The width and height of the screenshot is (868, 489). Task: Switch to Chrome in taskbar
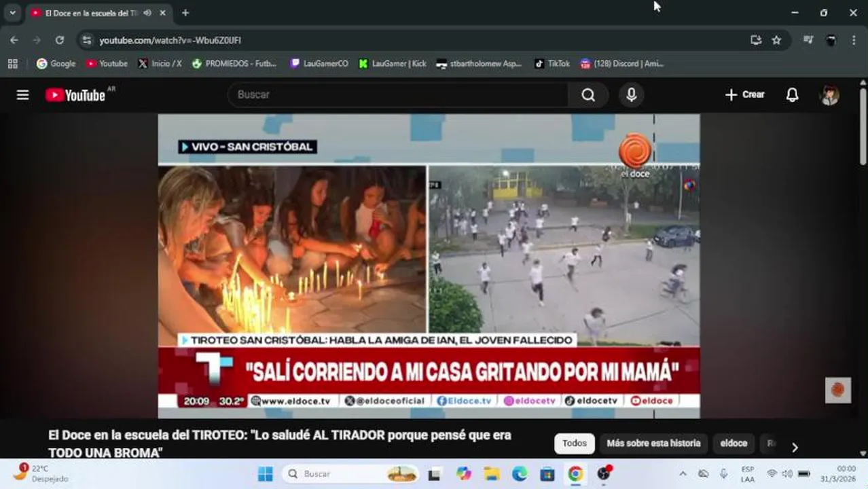tap(575, 473)
